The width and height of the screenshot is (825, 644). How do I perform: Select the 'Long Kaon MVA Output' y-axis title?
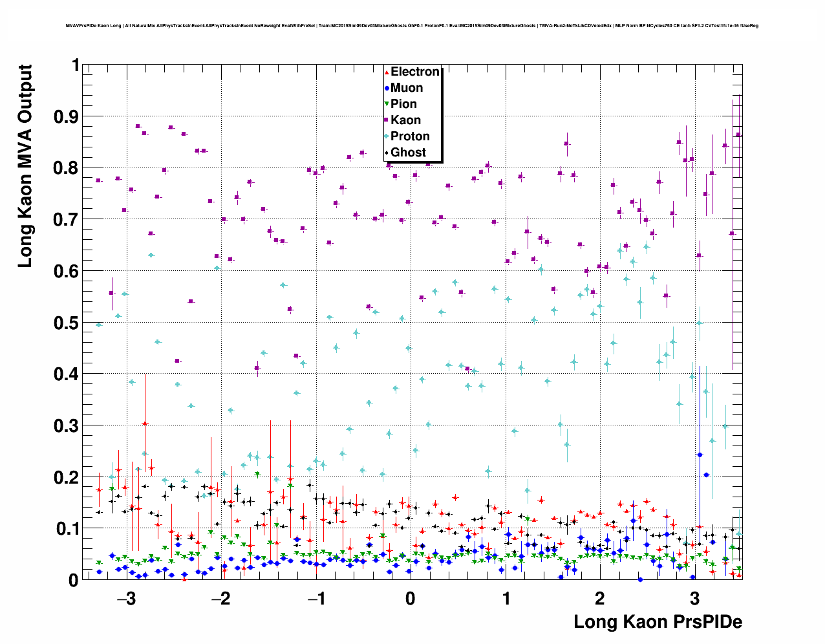(x=25, y=166)
